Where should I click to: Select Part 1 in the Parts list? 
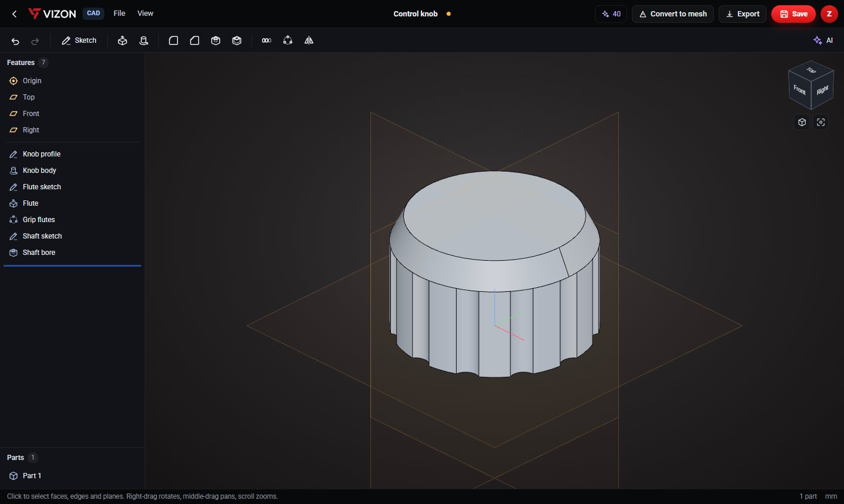click(x=72, y=476)
